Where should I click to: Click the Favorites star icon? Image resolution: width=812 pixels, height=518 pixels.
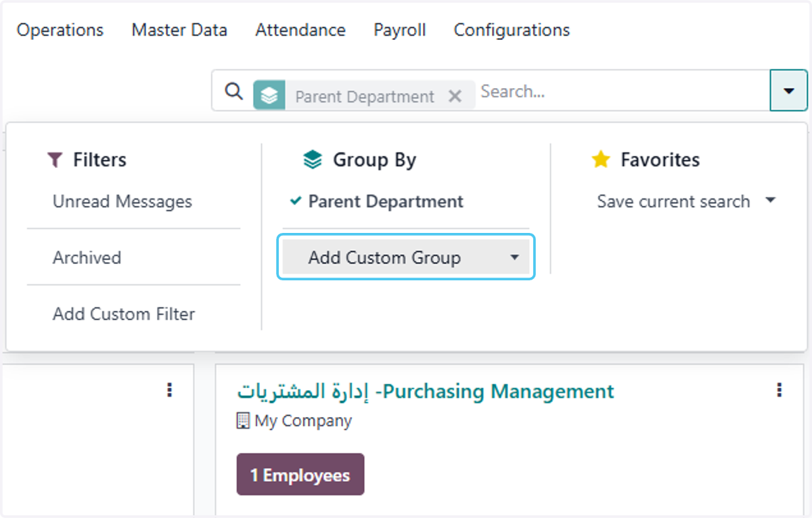click(600, 160)
